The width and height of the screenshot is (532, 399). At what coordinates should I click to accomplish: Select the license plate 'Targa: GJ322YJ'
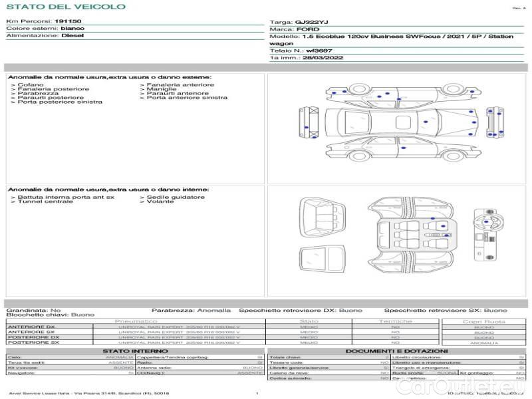(x=299, y=23)
